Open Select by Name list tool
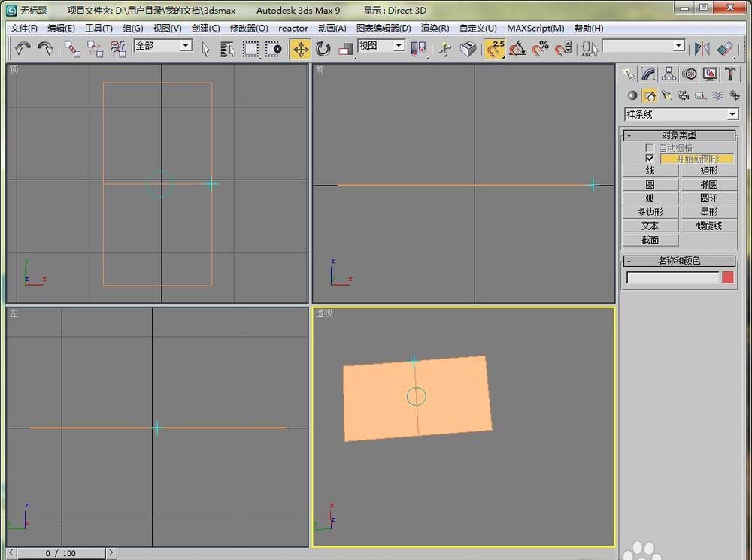This screenshot has width=752, height=560. click(x=227, y=49)
